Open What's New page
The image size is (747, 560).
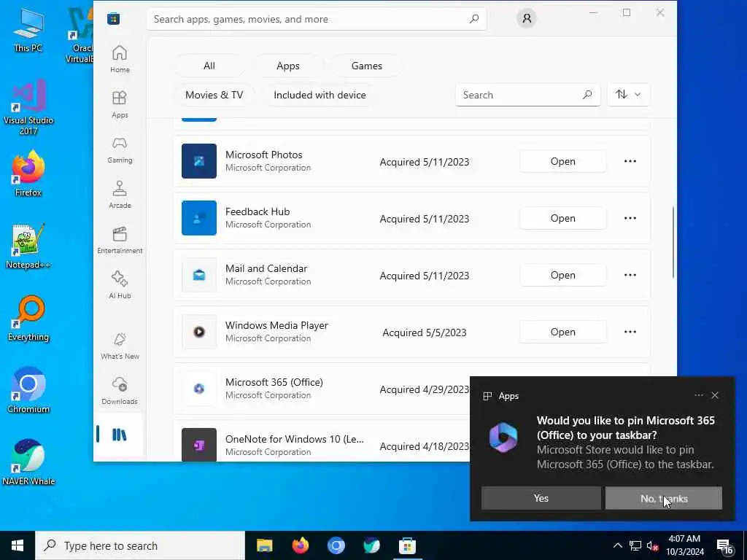[120, 346]
